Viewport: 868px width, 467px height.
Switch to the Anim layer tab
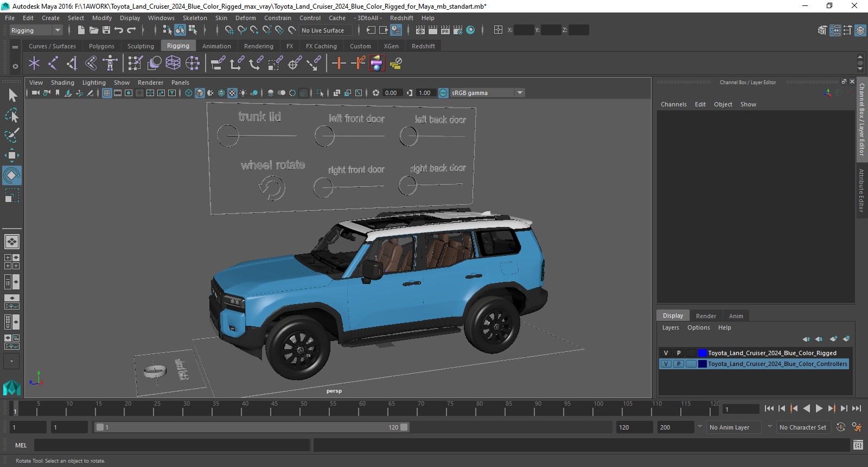pos(736,315)
